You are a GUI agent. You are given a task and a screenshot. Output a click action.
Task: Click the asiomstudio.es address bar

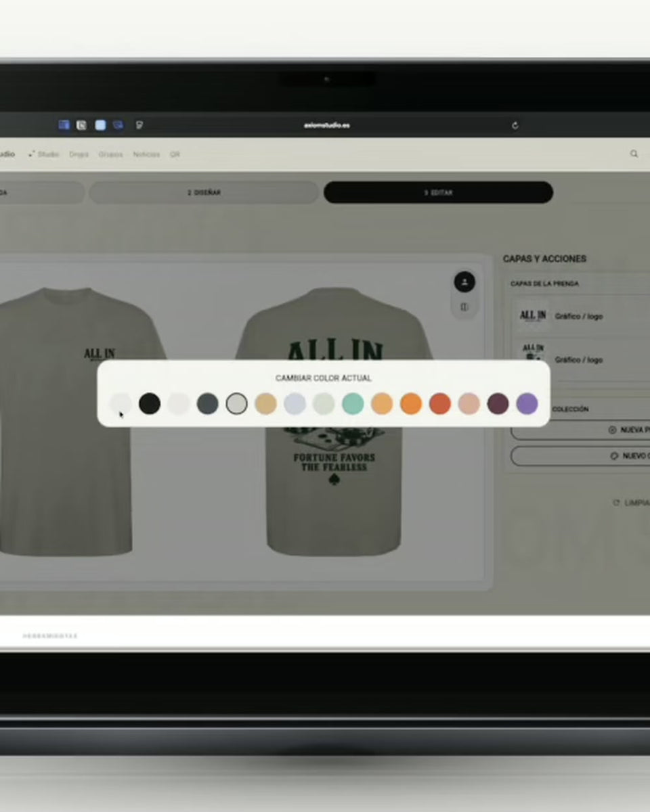[x=327, y=125]
